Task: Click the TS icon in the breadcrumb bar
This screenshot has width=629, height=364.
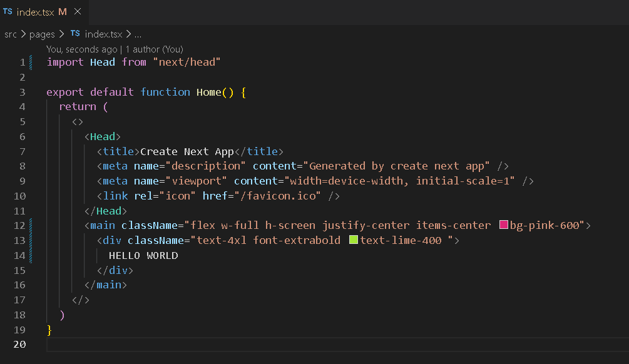Action: [75, 34]
